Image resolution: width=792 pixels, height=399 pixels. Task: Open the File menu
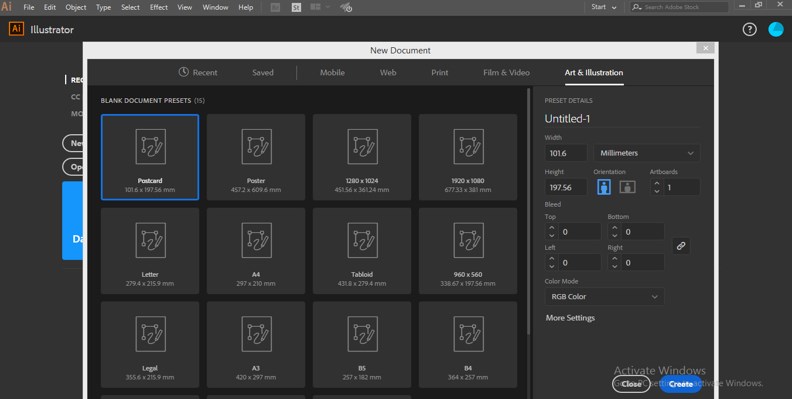[29, 7]
